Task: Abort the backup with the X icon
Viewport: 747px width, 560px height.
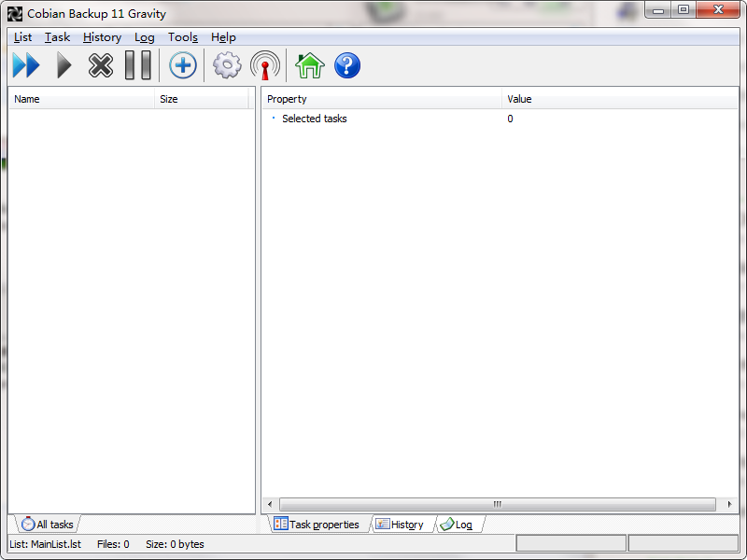Action: pyautogui.click(x=101, y=65)
